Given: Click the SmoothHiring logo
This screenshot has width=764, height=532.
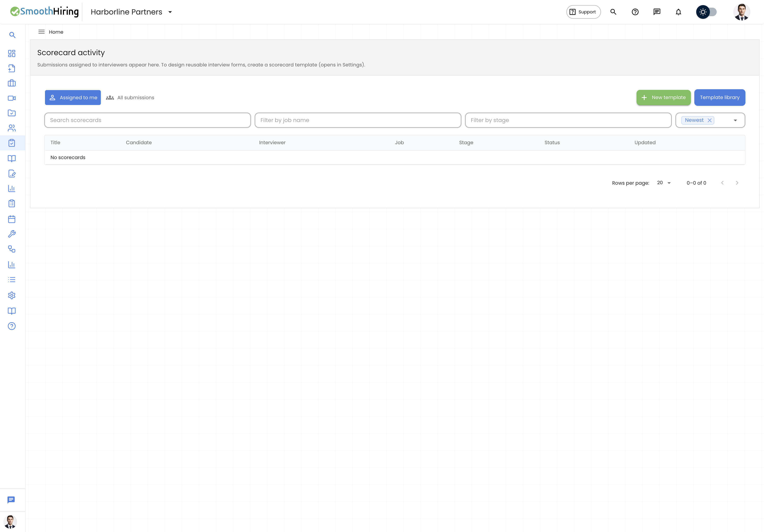Looking at the screenshot, I should 44,12.
